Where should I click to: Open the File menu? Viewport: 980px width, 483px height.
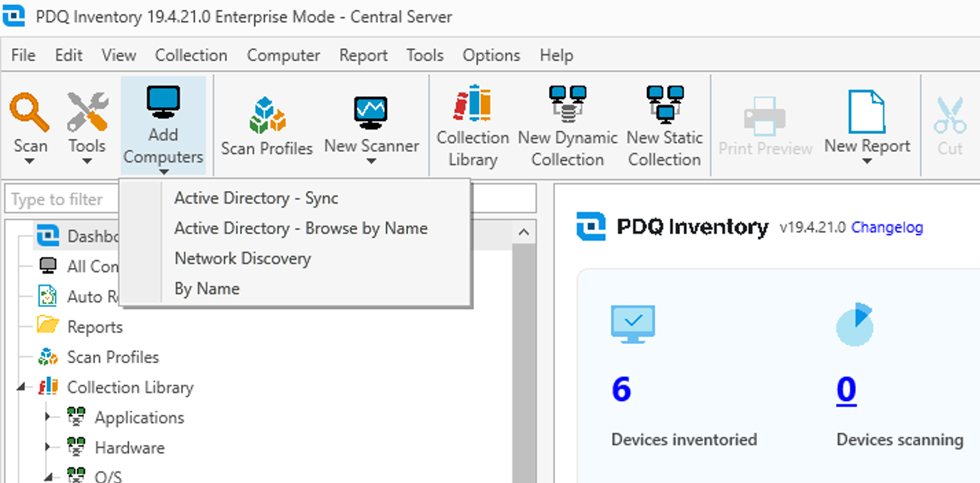[23, 55]
